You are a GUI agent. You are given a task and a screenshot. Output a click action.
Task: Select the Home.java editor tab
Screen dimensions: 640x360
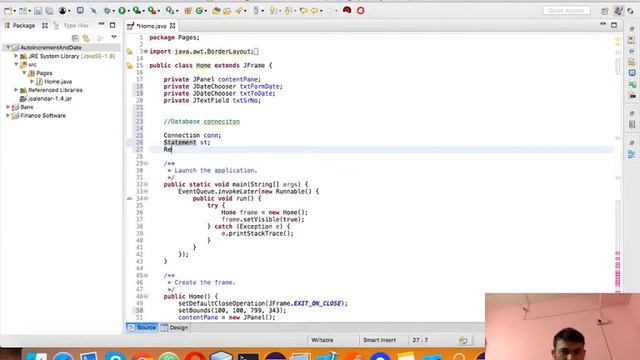(x=151, y=26)
